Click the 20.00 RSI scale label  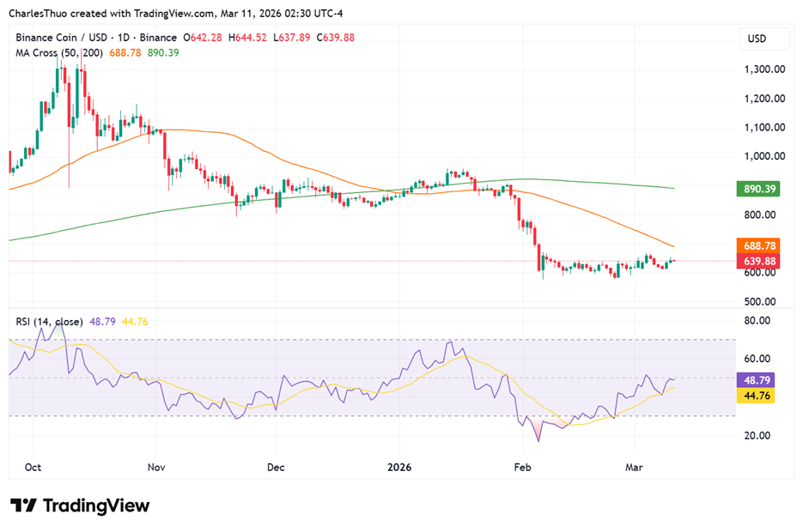(x=757, y=435)
